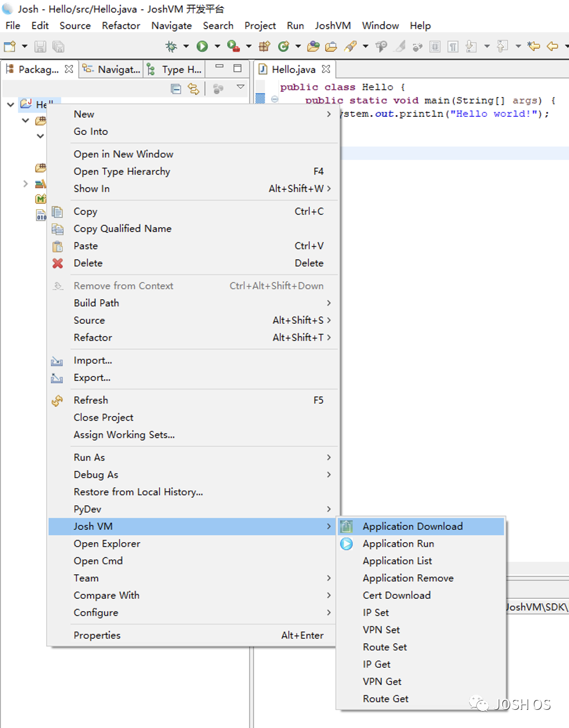Viewport: 569px width, 728px height.
Task: Toggle Link with Editor in Package Explorer
Action: click(193, 89)
